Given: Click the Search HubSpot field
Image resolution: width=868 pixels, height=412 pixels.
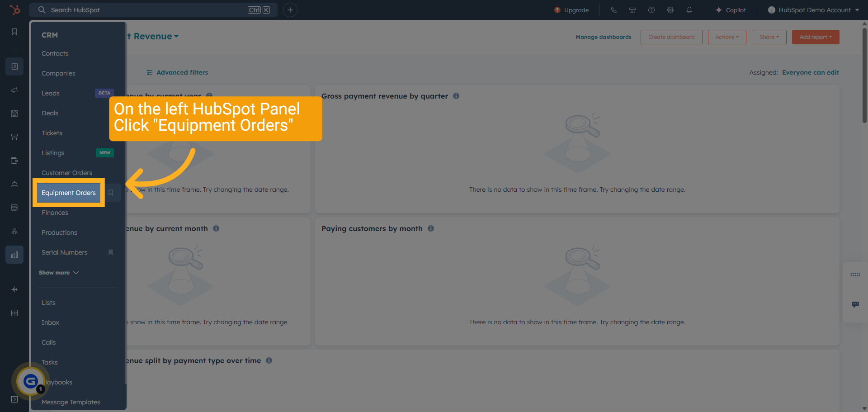Looking at the screenshot, I should 153,10.
